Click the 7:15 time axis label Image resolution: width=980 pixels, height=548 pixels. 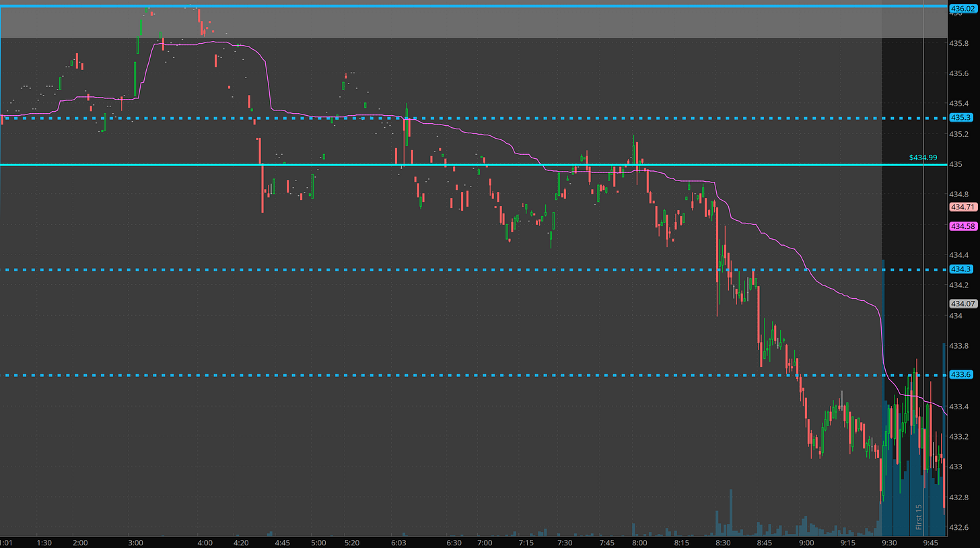click(526, 542)
